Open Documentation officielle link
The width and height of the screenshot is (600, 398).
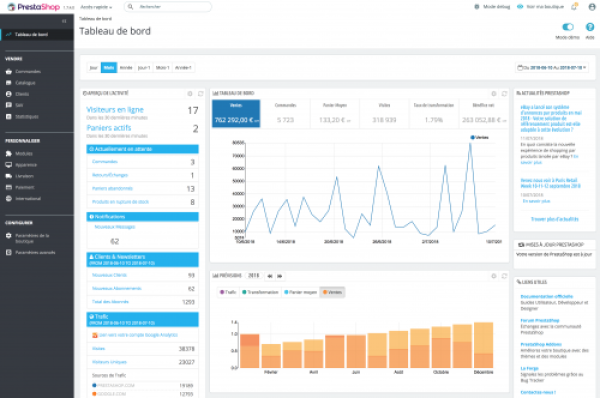point(547,296)
